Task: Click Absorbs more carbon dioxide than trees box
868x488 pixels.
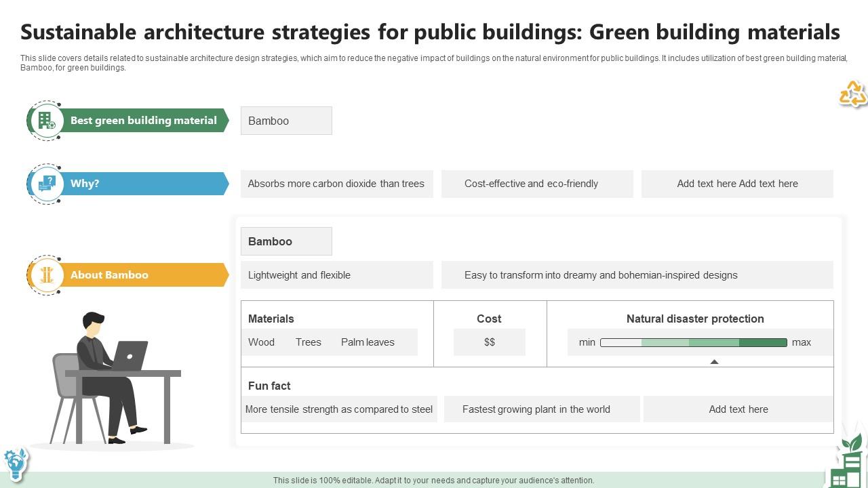Action: tap(336, 184)
